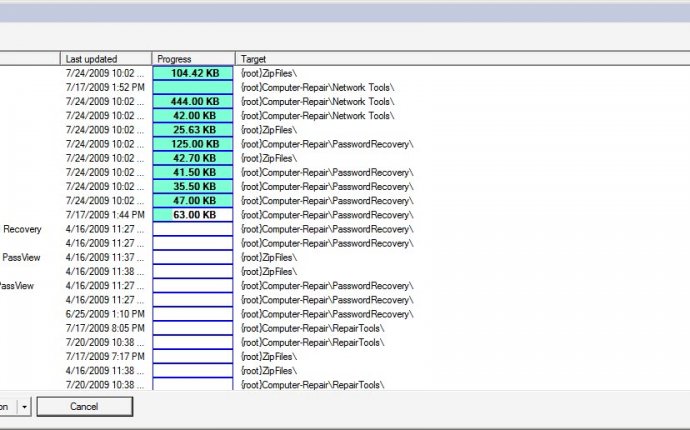
Task: Sort by the Target column header
Action: [460, 59]
